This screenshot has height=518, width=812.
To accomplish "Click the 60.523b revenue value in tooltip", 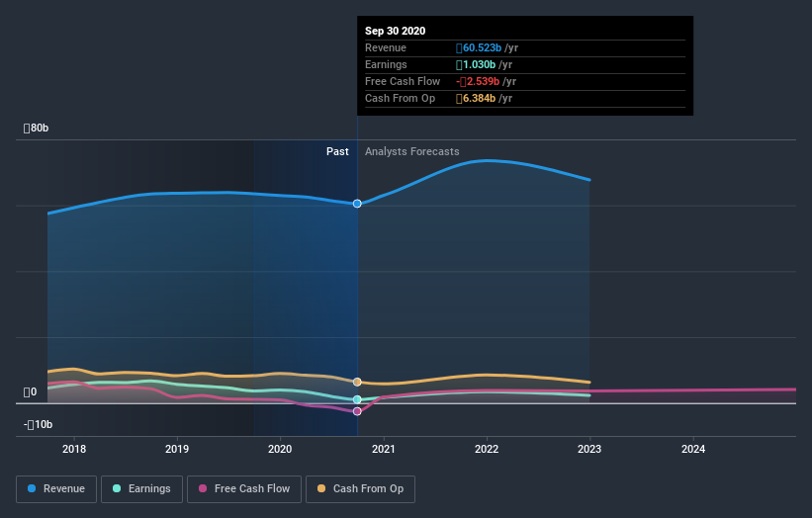I will [x=479, y=47].
